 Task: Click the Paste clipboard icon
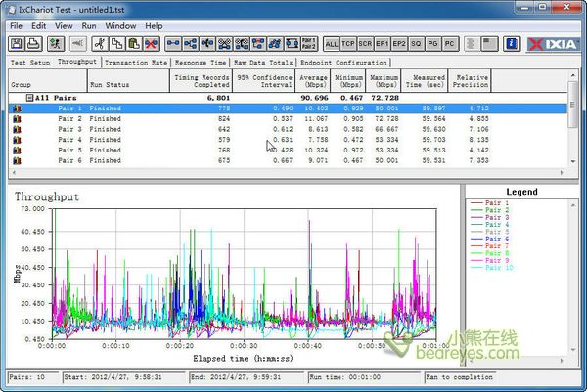(x=134, y=44)
